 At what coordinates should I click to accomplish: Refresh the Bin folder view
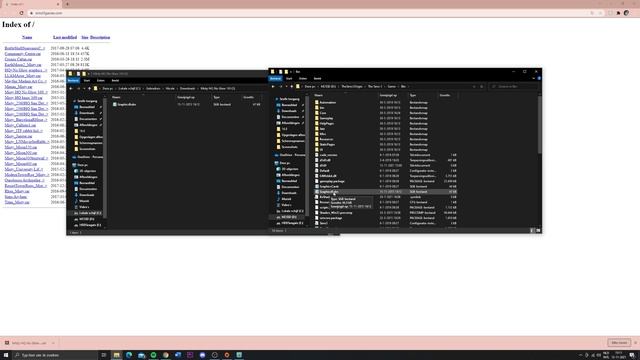click(x=482, y=87)
